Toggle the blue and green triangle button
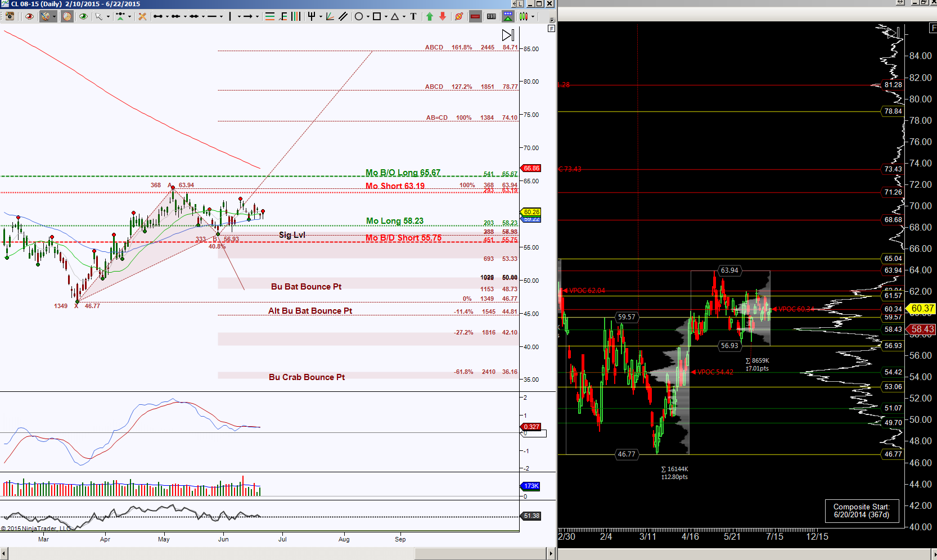The height and width of the screenshot is (560, 937). coord(508,16)
